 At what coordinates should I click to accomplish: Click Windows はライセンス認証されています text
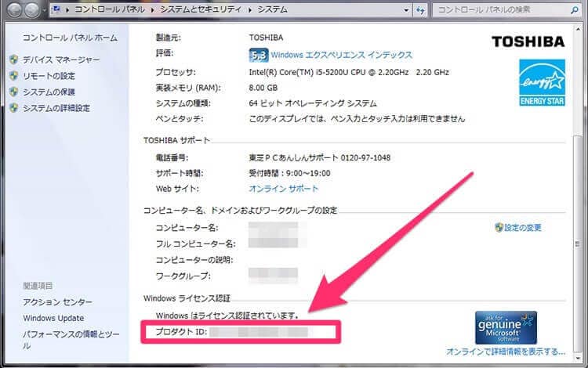coord(227,316)
